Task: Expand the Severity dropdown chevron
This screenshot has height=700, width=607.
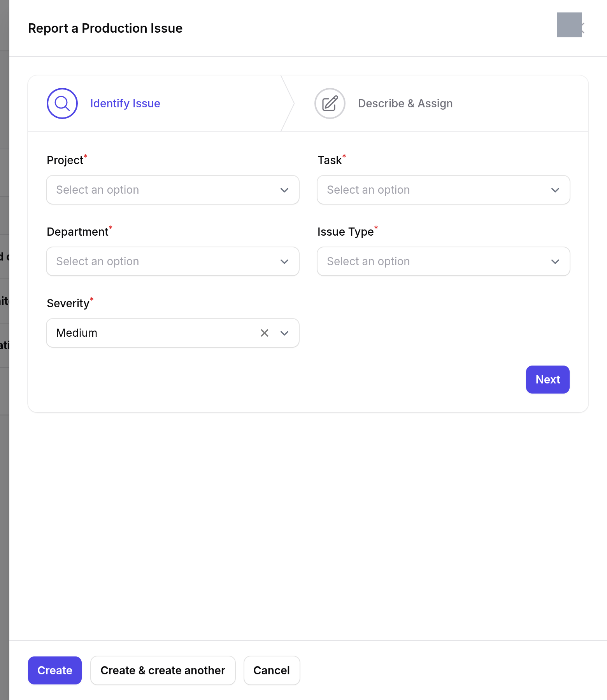Action: 284,333
